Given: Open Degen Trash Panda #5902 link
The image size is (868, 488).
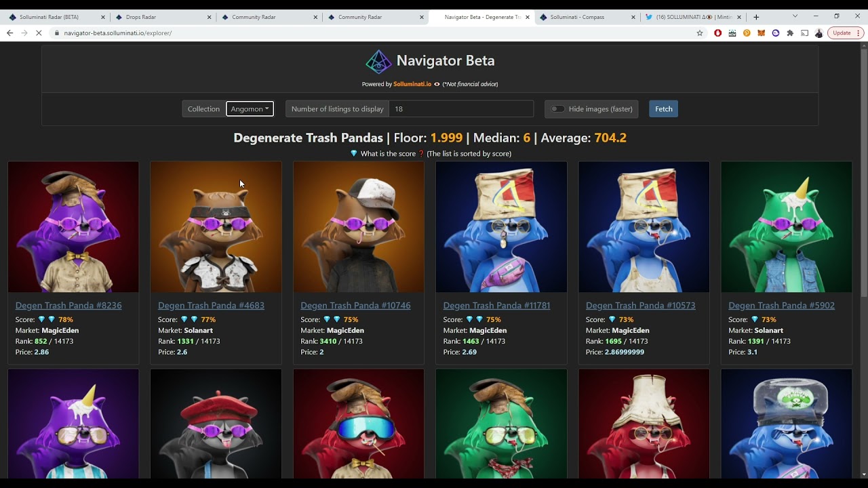Looking at the screenshot, I should point(781,306).
